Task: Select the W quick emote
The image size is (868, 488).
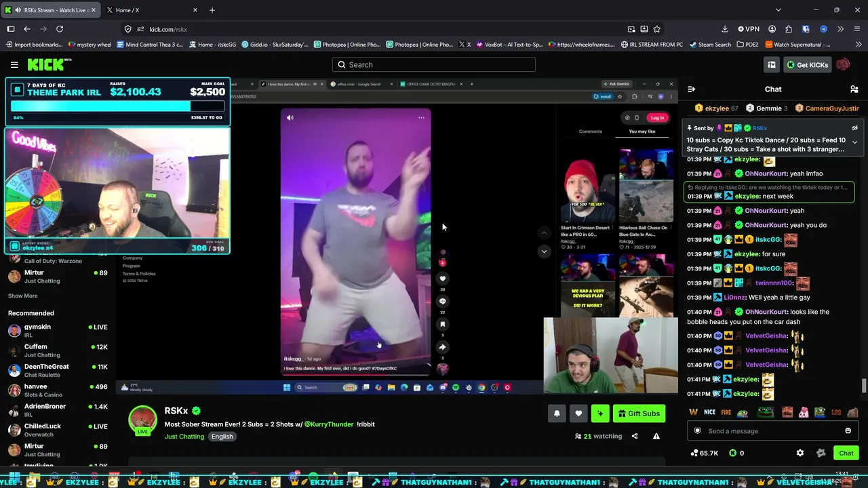Action: tap(693, 412)
